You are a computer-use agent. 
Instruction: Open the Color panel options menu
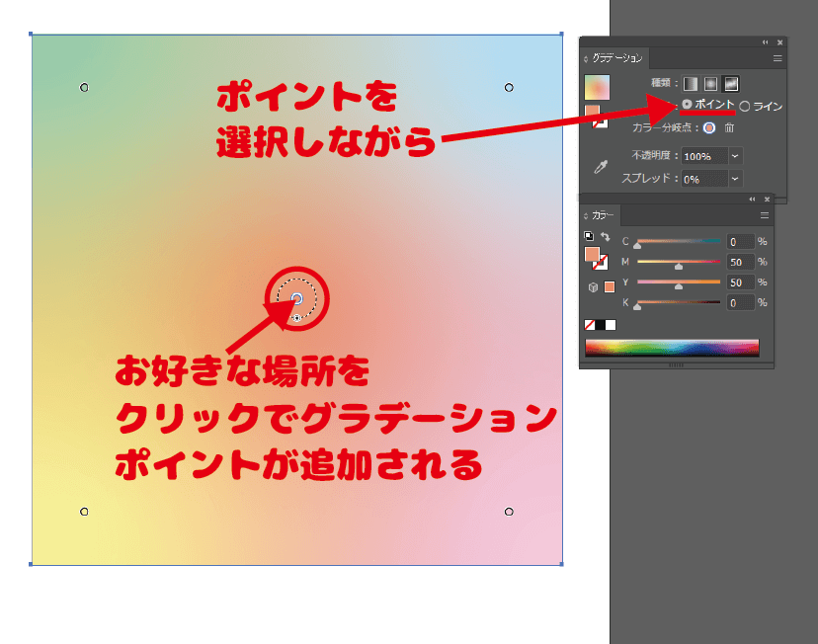765,215
